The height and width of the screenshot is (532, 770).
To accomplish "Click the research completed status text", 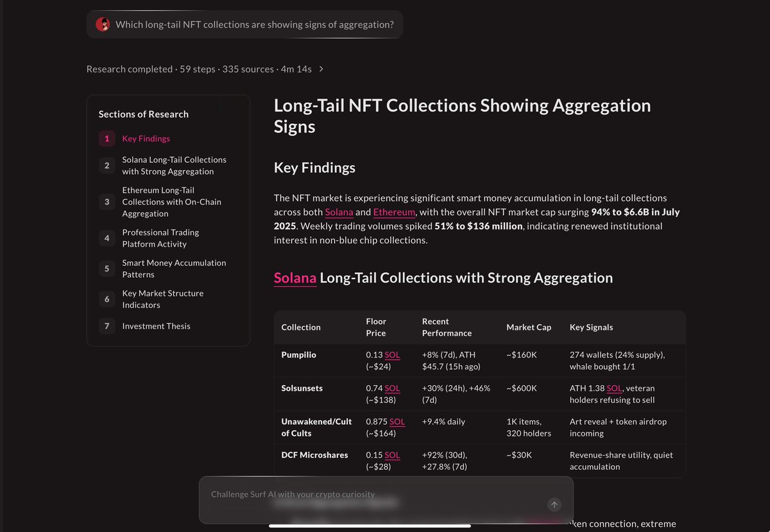I will point(199,69).
